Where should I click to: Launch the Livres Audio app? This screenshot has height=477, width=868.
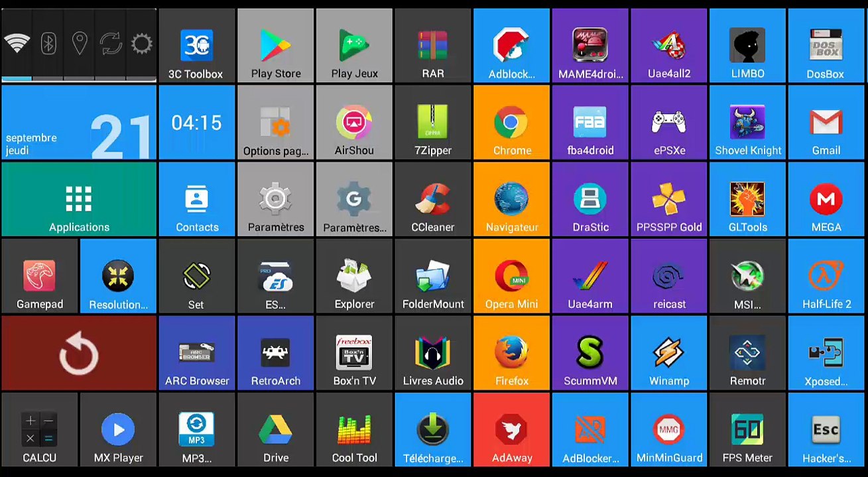433,353
